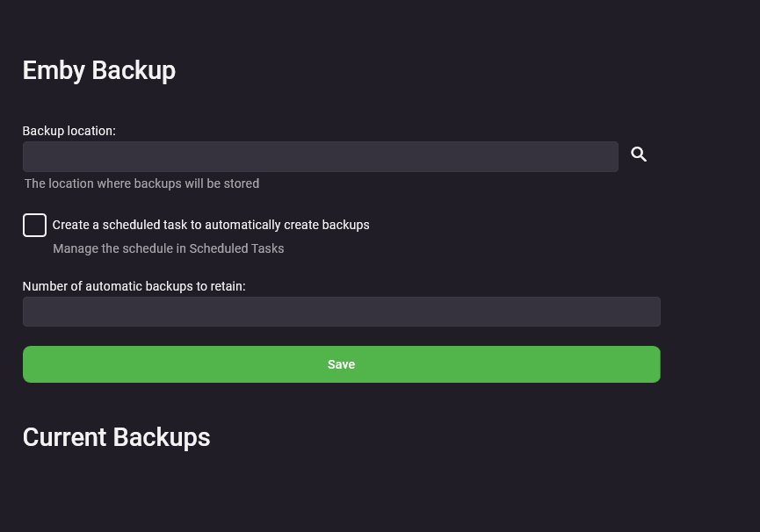The image size is (760, 532).
Task: Click the 'Manage the schedule in Scheduled Tasks' hint
Action: [168, 248]
